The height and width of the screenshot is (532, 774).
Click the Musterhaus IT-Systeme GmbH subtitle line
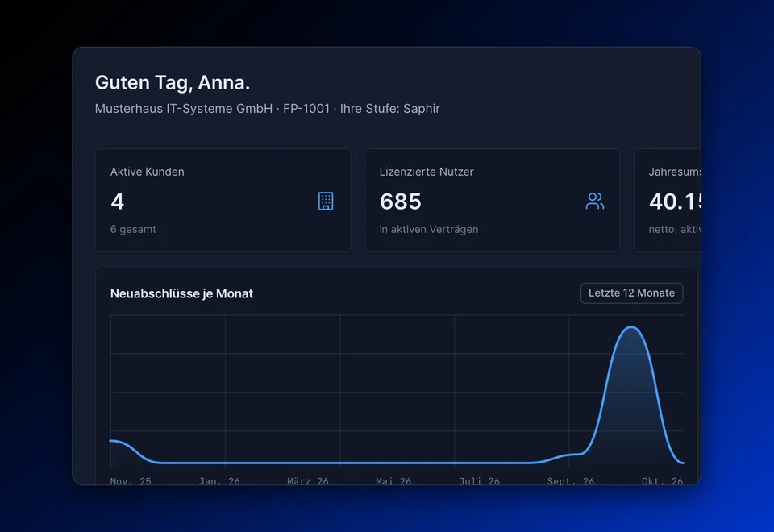[x=267, y=109]
